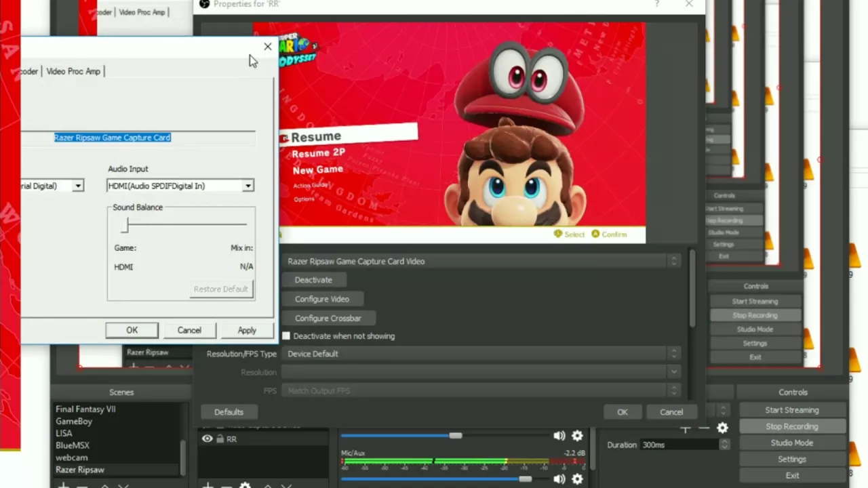Click the Mic/Aux label
868x488 pixels.
[x=353, y=453]
